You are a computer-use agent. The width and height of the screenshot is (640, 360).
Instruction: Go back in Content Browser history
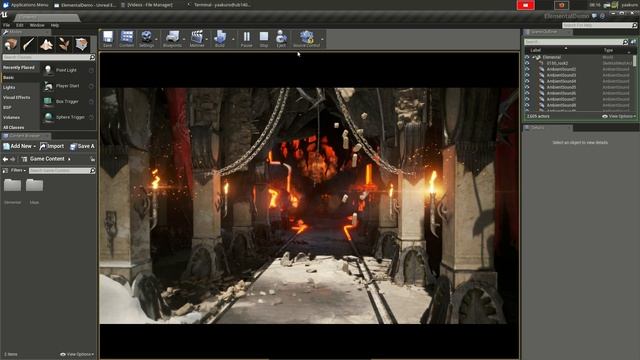[5, 159]
